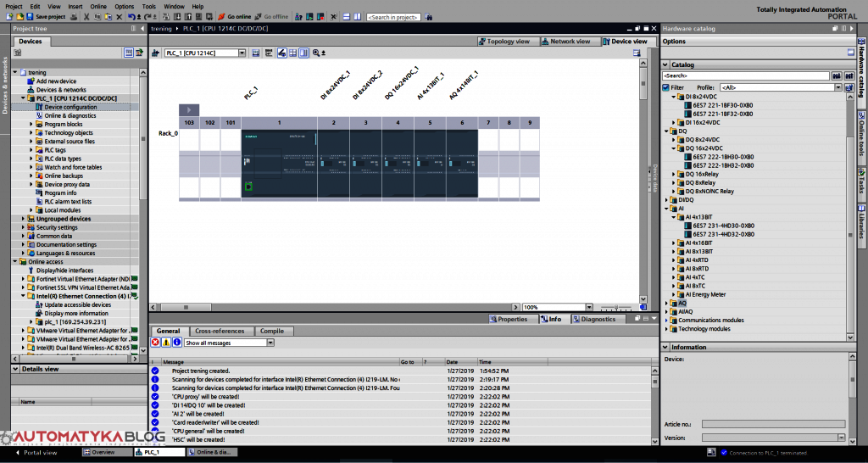
Task: Toggle information messages filter icon
Action: (176, 343)
